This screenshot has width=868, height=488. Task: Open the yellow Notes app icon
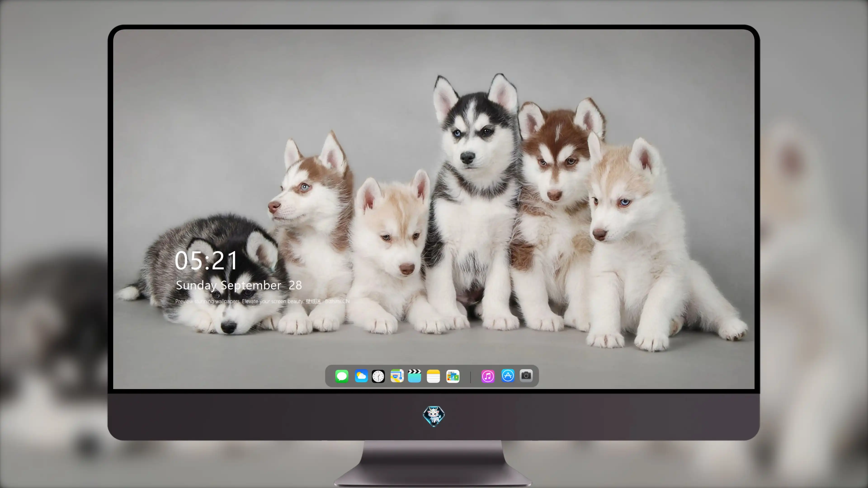pyautogui.click(x=433, y=376)
